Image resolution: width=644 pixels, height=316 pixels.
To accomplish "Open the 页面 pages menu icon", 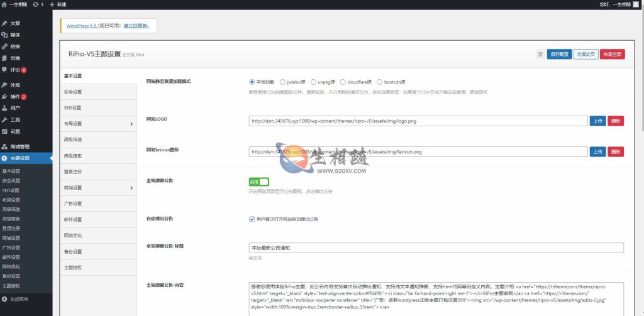I will (4, 58).
